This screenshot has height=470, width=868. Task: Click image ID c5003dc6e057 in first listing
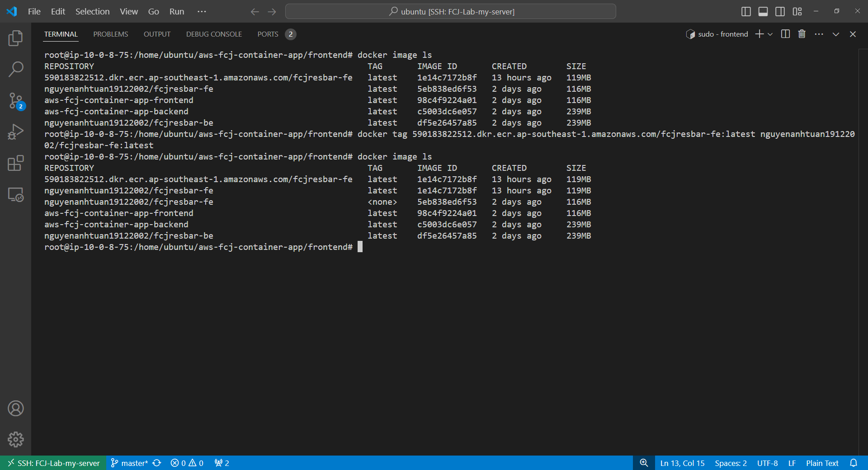[447, 112]
